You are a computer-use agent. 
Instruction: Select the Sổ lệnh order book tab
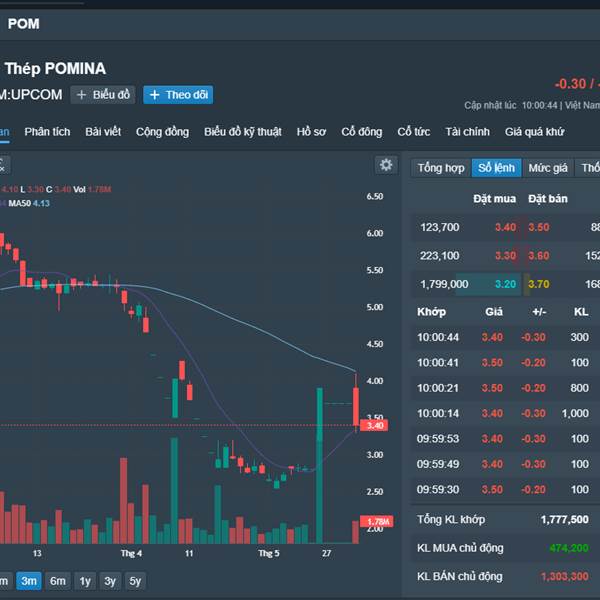tap(496, 168)
